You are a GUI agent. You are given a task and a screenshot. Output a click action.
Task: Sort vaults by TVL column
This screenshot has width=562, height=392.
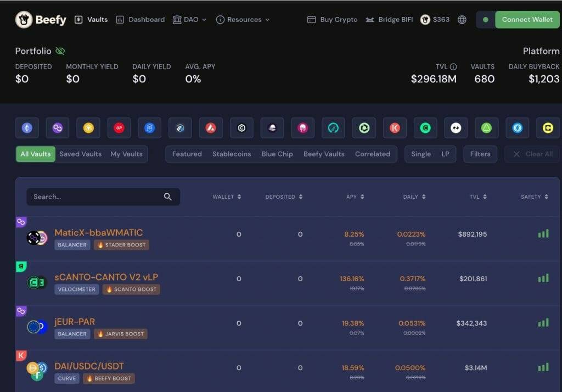pyautogui.click(x=478, y=197)
